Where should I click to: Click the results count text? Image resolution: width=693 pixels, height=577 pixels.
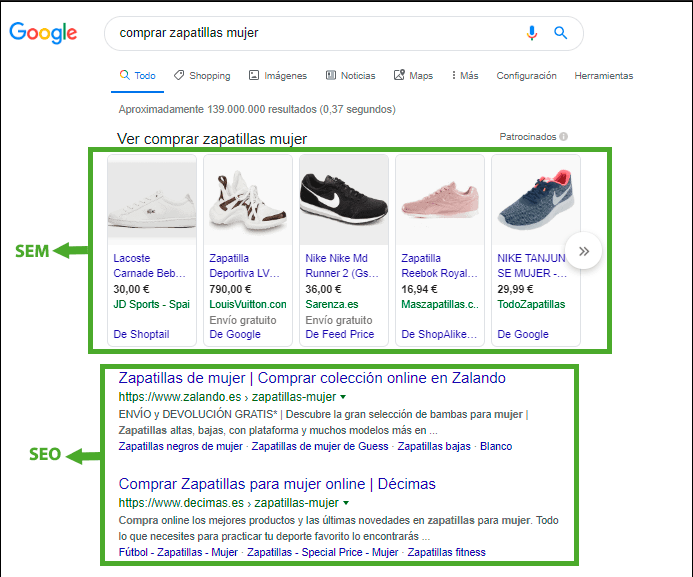[257, 110]
